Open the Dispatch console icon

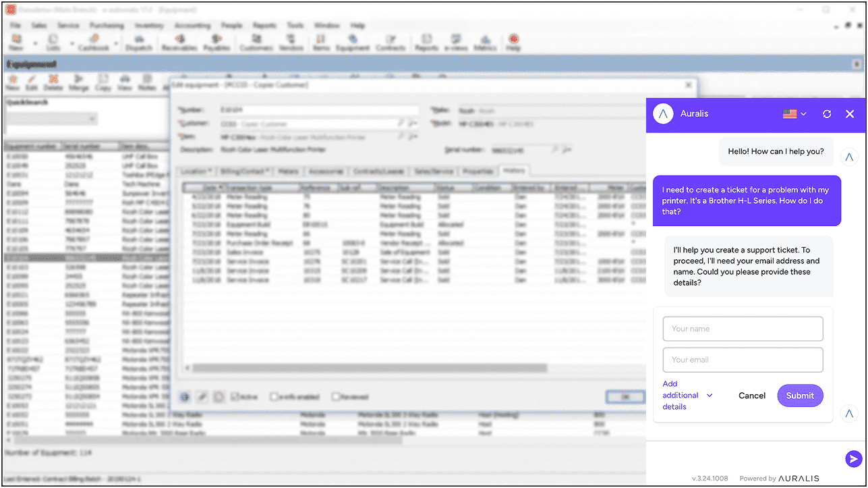coord(139,43)
